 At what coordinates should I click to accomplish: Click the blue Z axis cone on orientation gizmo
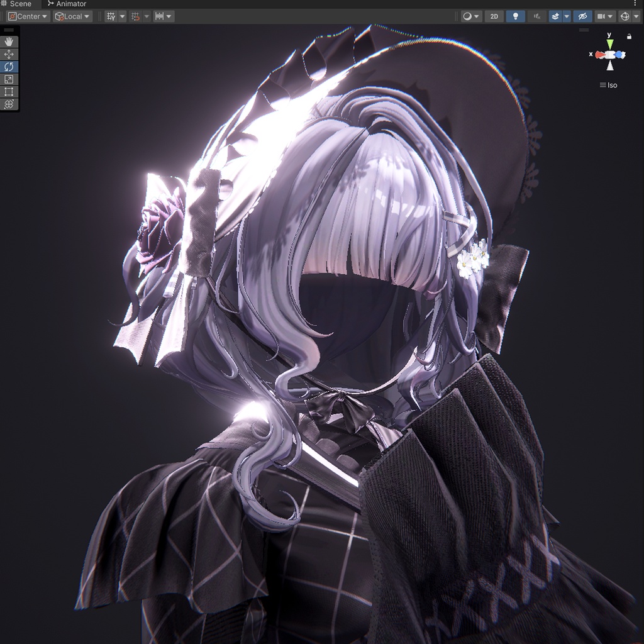click(620, 54)
